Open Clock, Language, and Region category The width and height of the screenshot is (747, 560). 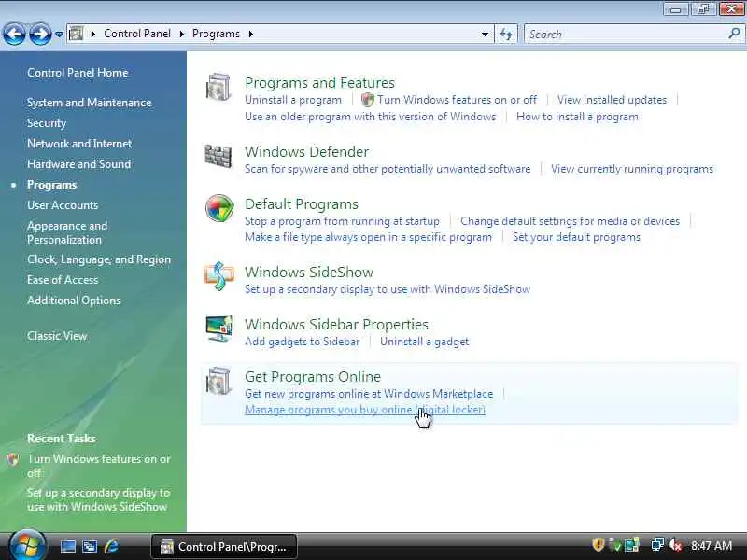click(x=99, y=259)
